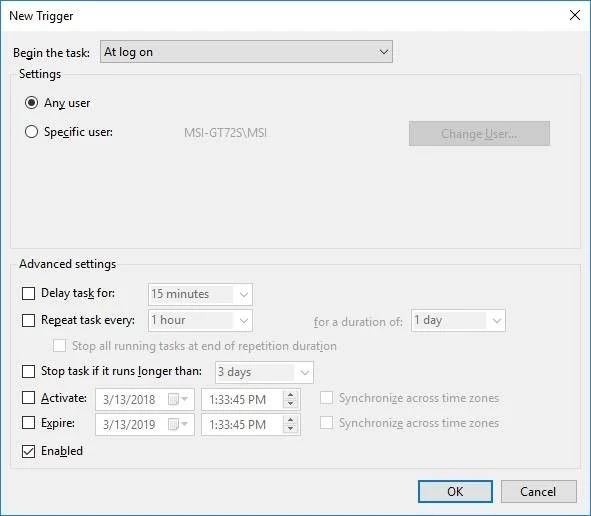The height and width of the screenshot is (516, 591).
Task: Click the MSI-GT72S\MSI user name text
Action: point(225,133)
